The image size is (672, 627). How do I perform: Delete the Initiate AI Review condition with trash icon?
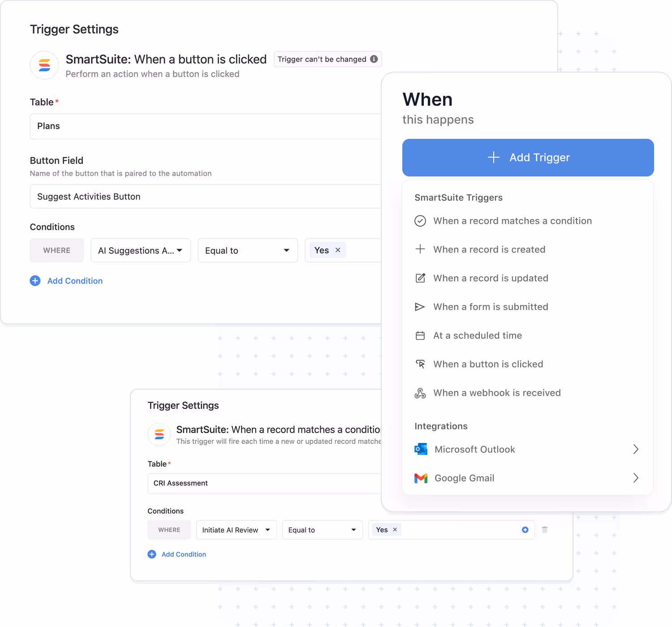(x=545, y=530)
